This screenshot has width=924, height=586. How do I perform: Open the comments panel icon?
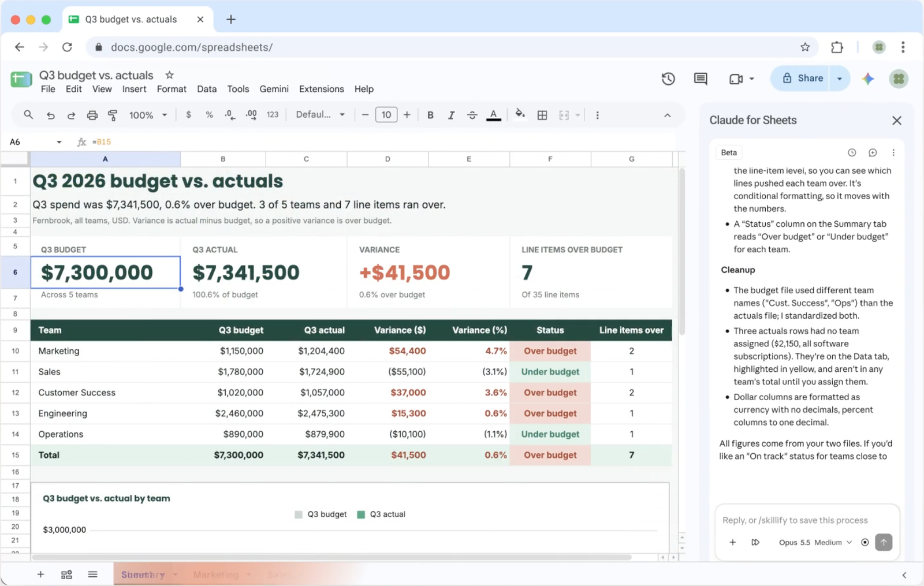click(x=701, y=79)
